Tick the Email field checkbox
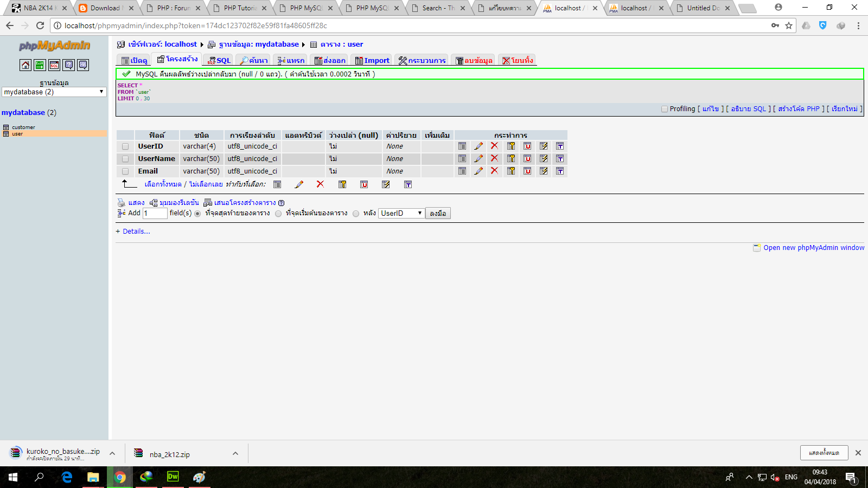 125,171
